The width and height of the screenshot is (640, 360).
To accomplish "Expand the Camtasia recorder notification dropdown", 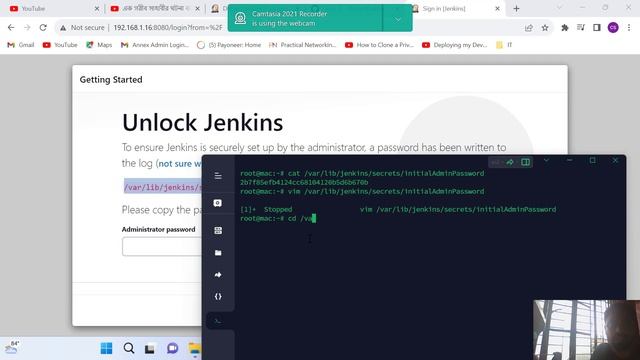I will point(397,19).
